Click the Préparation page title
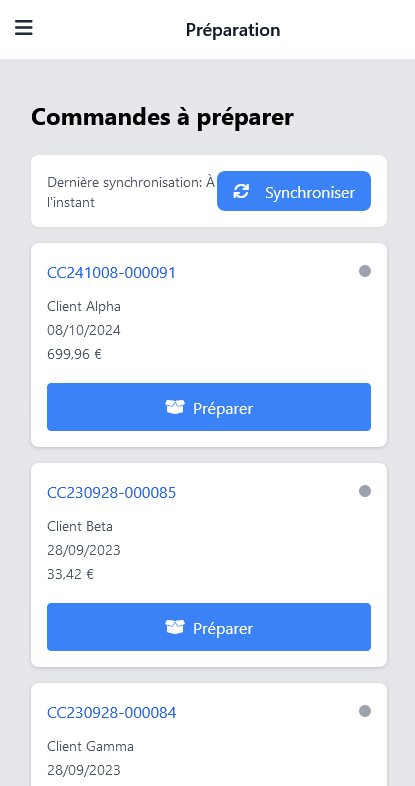 point(233,30)
